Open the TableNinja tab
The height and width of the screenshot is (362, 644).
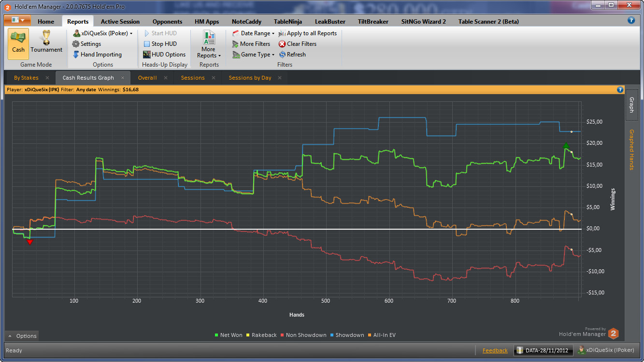(288, 21)
